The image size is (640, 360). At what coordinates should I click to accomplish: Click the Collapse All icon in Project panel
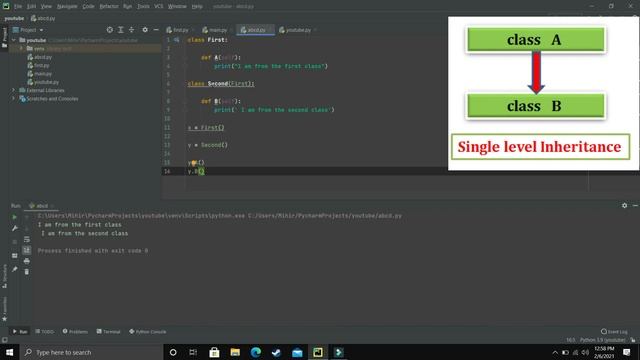(131, 30)
